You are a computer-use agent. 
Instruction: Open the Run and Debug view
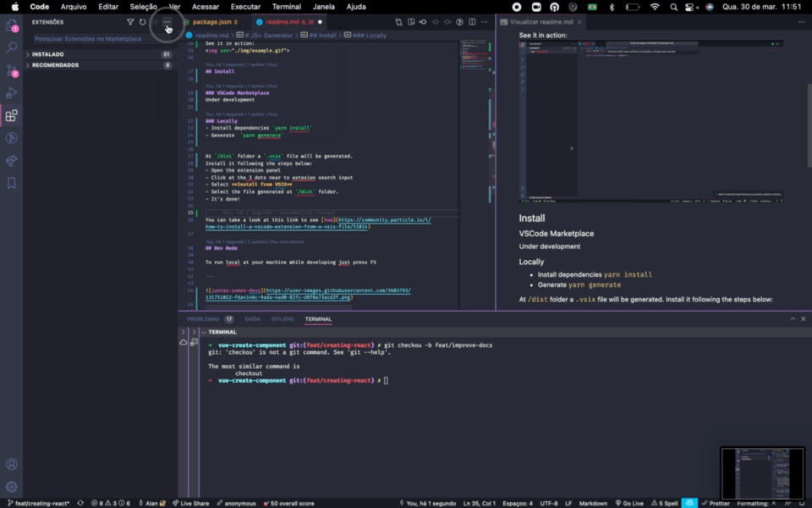click(x=11, y=93)
